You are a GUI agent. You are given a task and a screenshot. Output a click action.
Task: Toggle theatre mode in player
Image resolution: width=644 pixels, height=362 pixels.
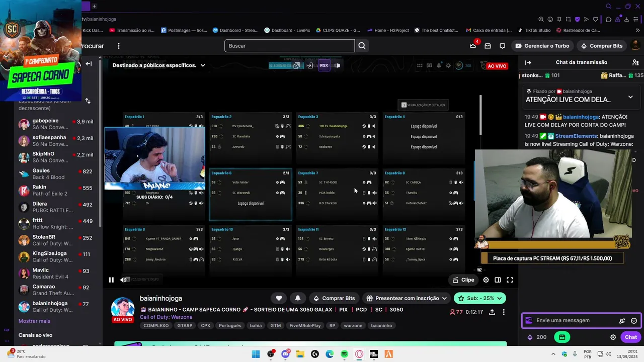498,280
